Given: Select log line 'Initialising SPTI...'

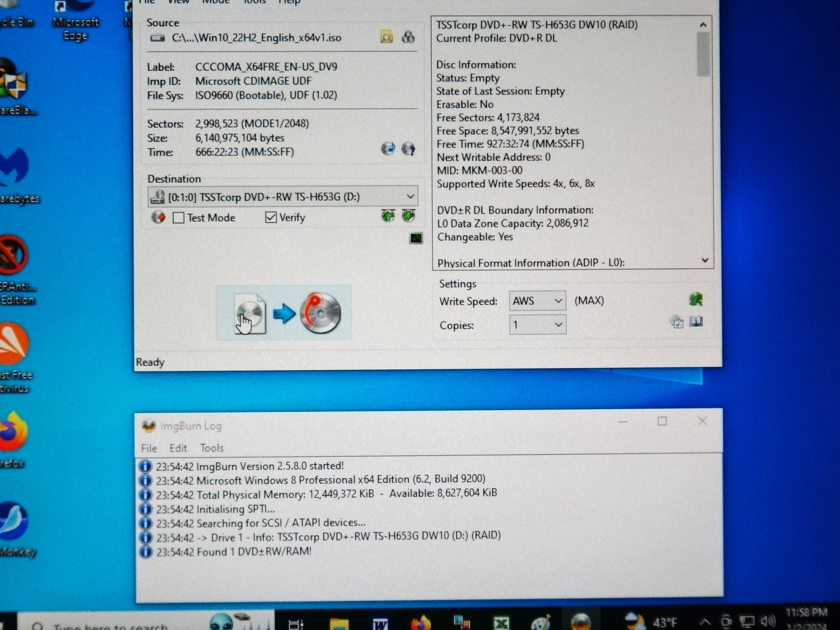Looking at the screenshot, I should click(x=215, y=509).
